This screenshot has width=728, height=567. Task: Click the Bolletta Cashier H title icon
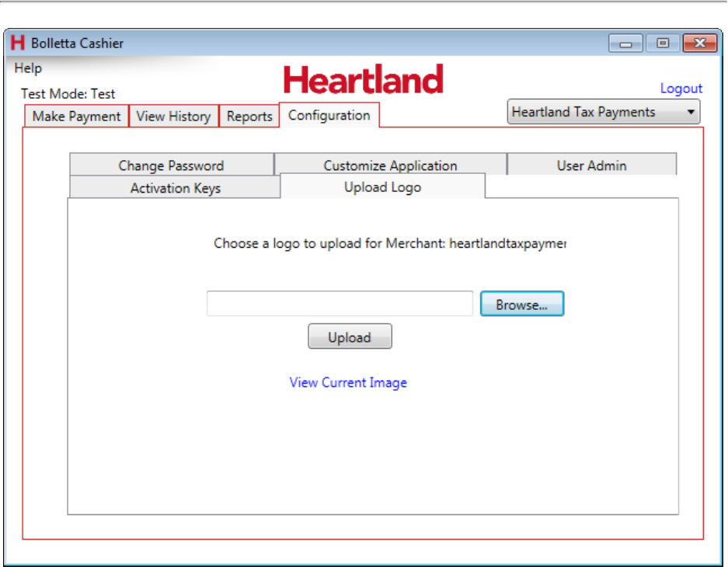click(18, 43)
